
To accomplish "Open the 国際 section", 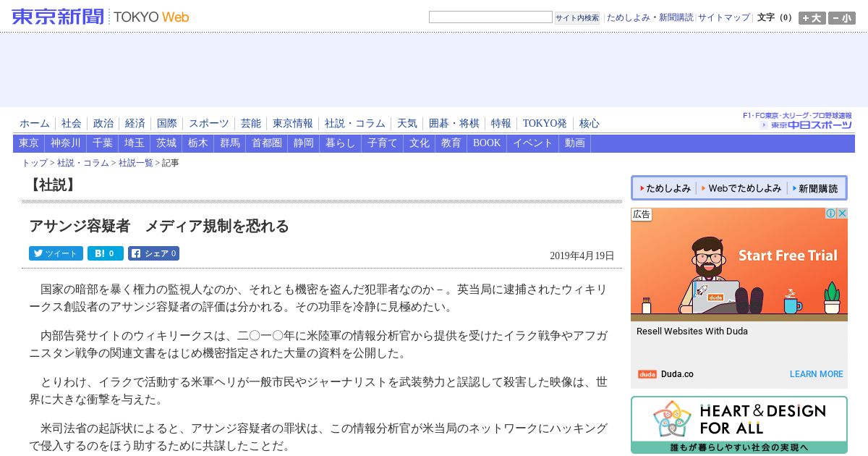I will tap(167, 124).
